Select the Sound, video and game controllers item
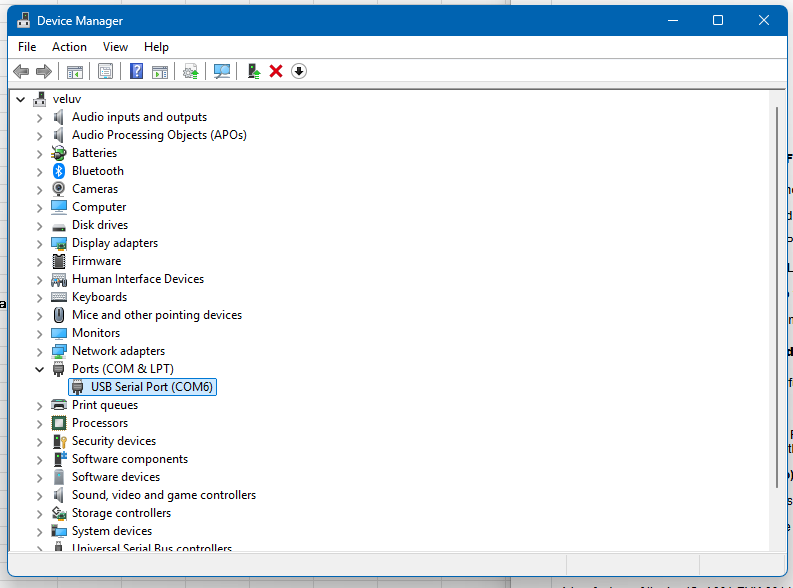793x588 pixels. coord(163,495)
